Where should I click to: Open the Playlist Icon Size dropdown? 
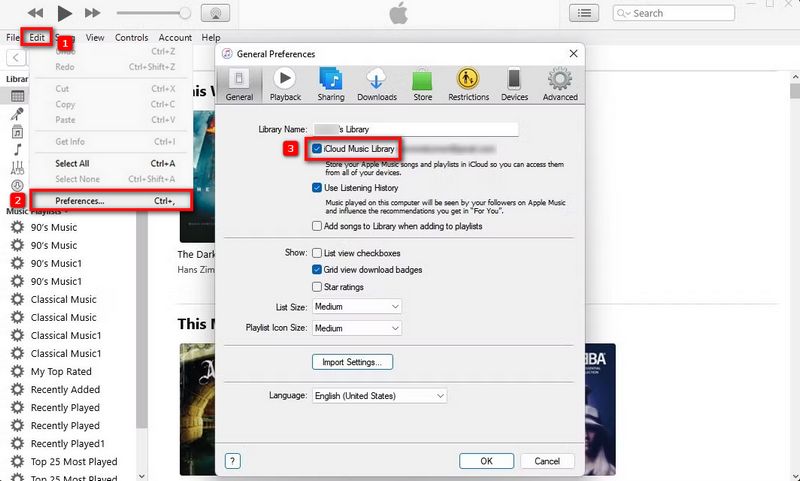[357, 328]
